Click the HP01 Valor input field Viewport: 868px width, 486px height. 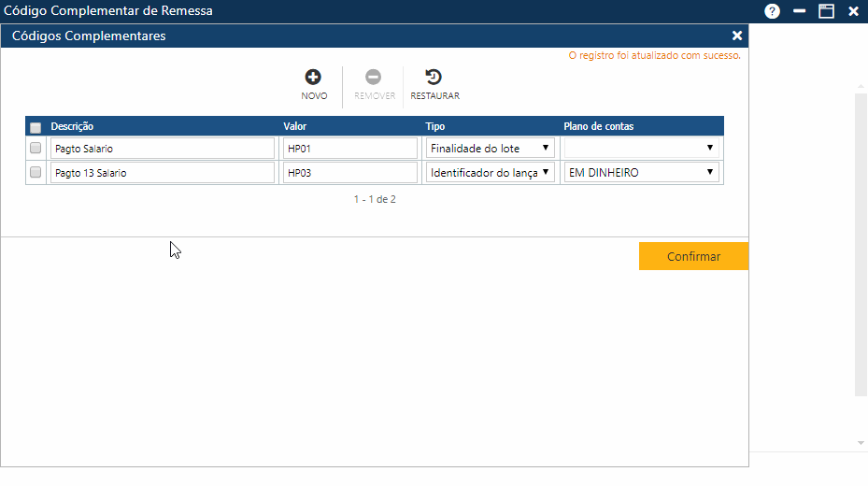(349, 149)
